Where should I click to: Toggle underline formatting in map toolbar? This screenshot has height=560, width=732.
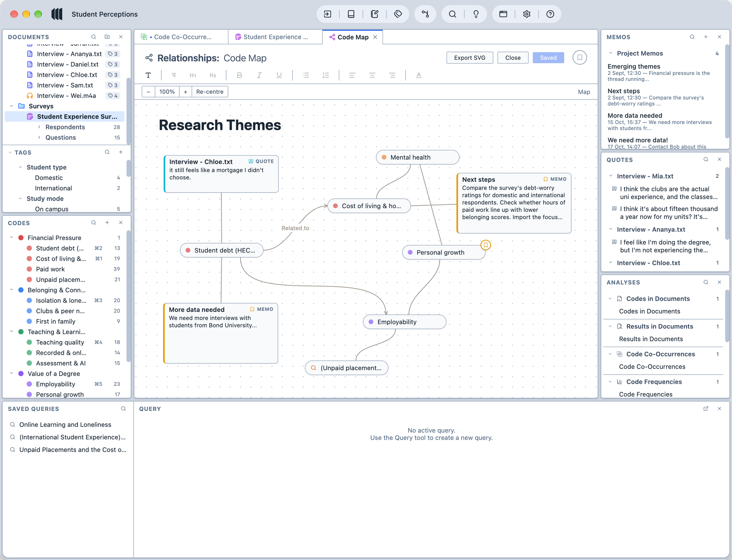279,75
